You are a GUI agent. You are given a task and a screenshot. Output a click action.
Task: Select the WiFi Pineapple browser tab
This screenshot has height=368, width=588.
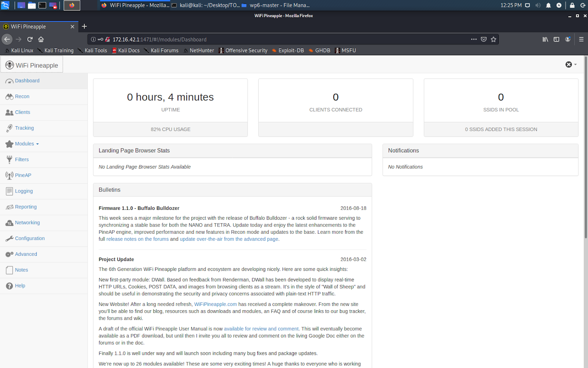point(39,26)
